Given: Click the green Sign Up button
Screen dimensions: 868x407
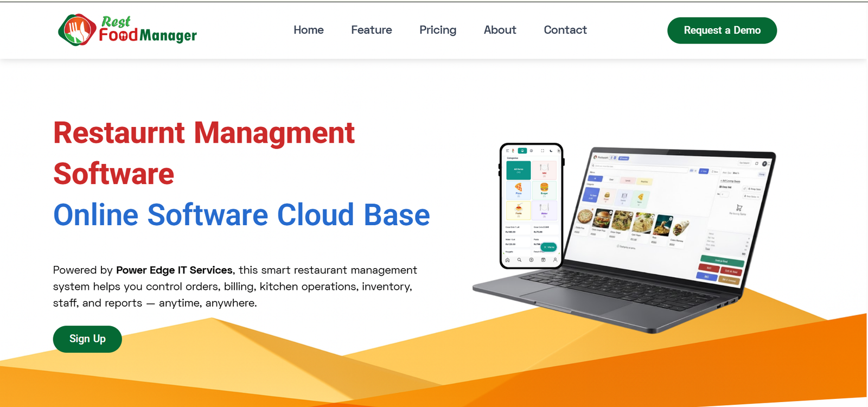Looking at the screenshot, I should coord(87,339).
